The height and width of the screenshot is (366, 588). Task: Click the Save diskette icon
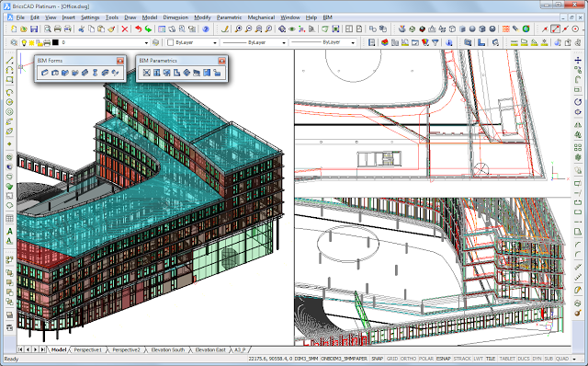pyautogui.click(x=34, y=29)
